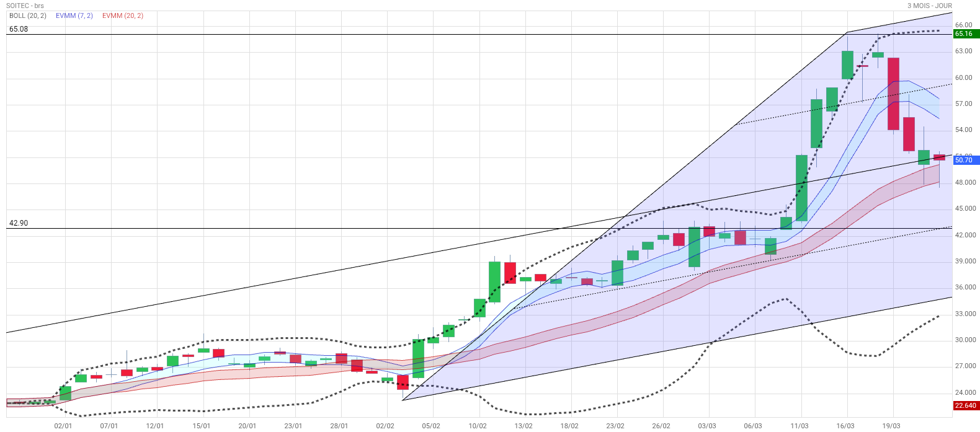Click the 03/03 date on time axis
The width and height of the screenshot is (980, 432).
click(x=707, y=426)
